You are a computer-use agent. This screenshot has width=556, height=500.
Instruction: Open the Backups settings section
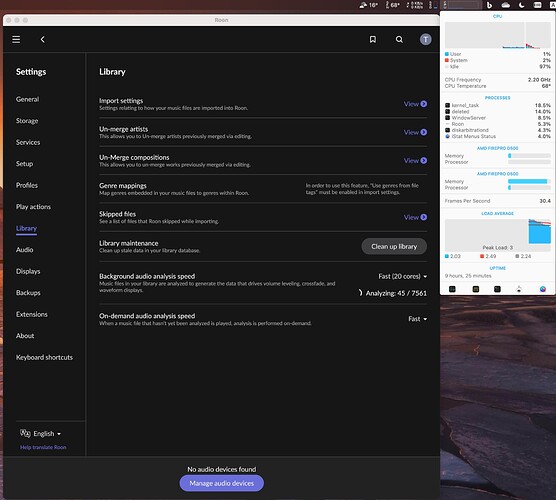coord(28,293)
